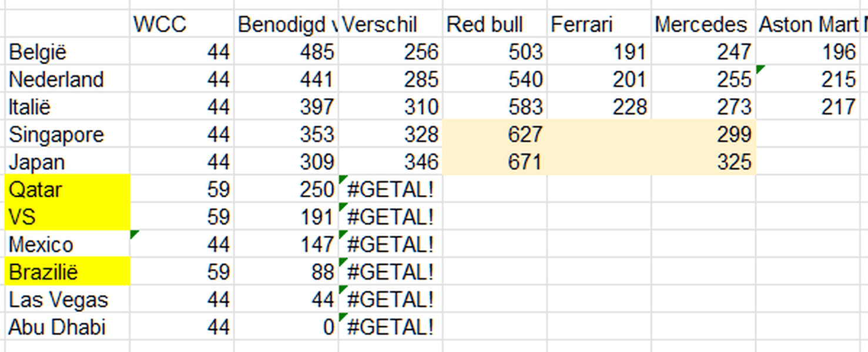
Task: Select the Ferrari header cell
Action: coord(599,25)
